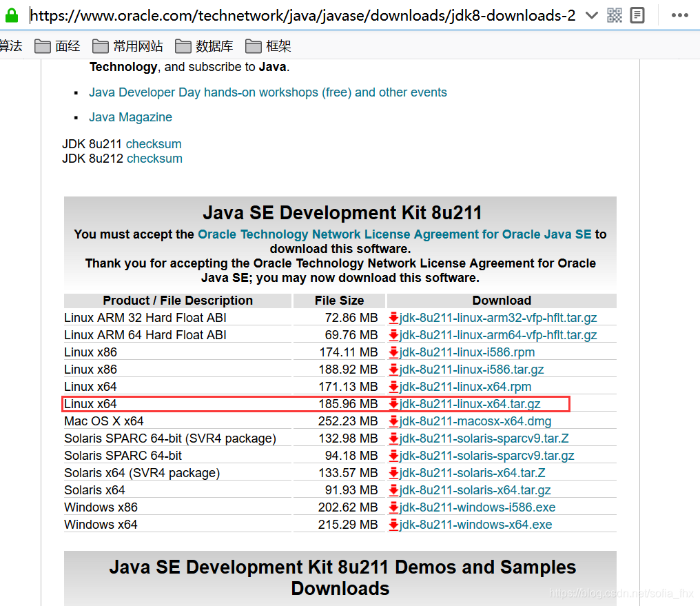Download jdk-8u211-macosx-x64.dmg
Viewport: 700px width, 606px height.
[x=475, y=421]
